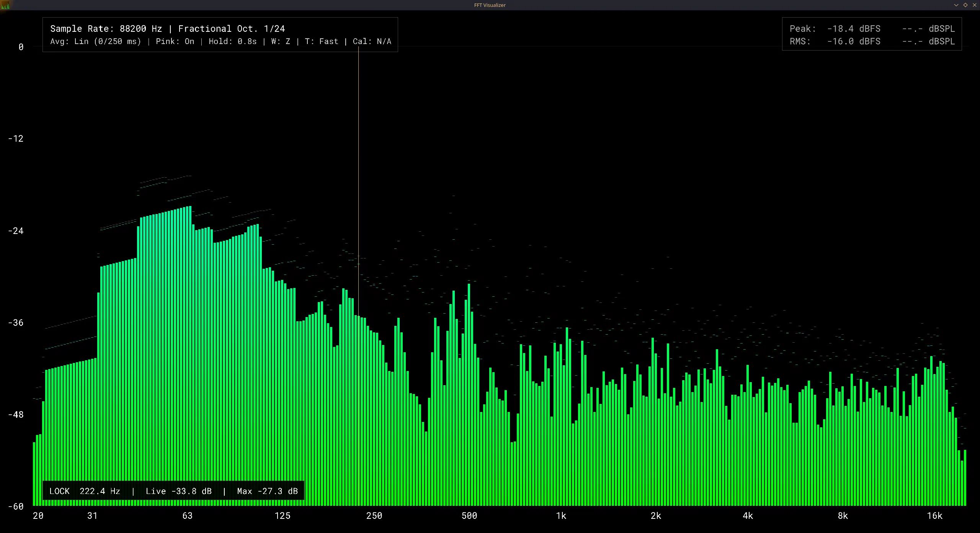Click the '-48' dB y-axis label

(16, 415)
